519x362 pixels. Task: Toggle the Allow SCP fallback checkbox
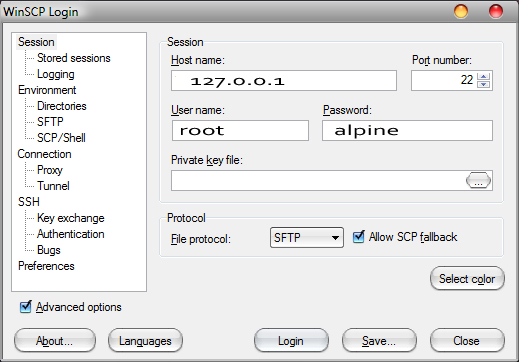coord(359,237)
